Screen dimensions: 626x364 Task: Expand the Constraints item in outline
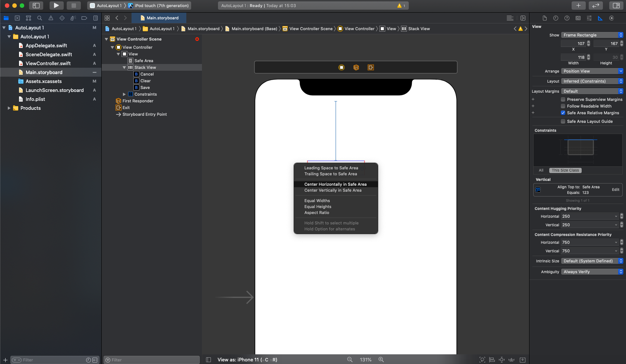[x=124, y=94]
